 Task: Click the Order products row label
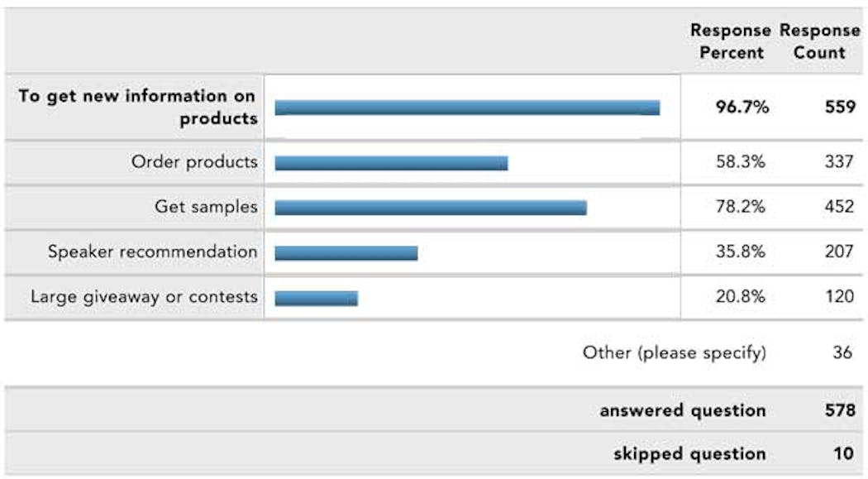pos(194,161)
